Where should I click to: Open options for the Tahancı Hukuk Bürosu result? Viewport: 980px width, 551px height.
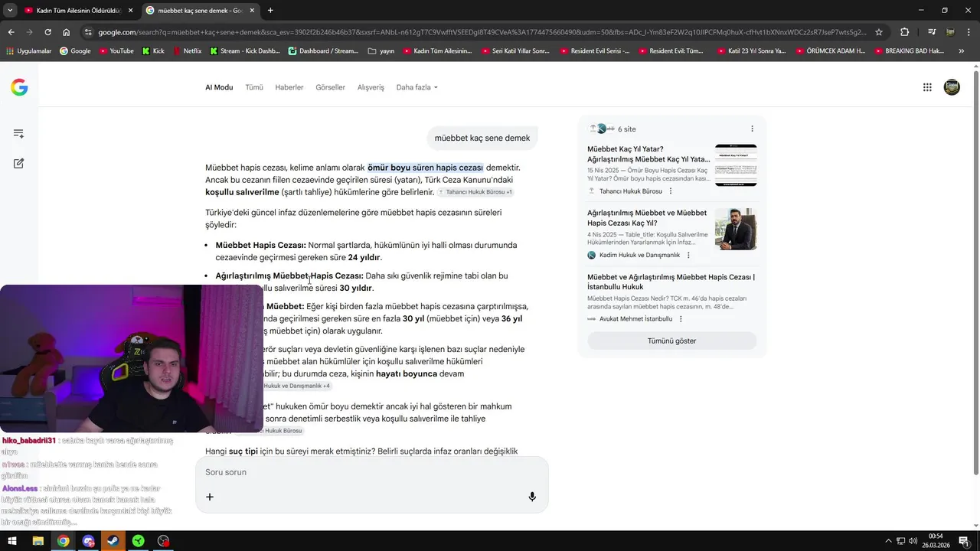click(671, 191)
